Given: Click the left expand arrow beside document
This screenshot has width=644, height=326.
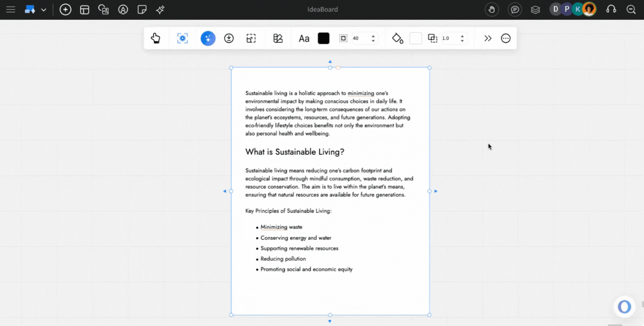Looking at the screenshot, I should point(225,191).
